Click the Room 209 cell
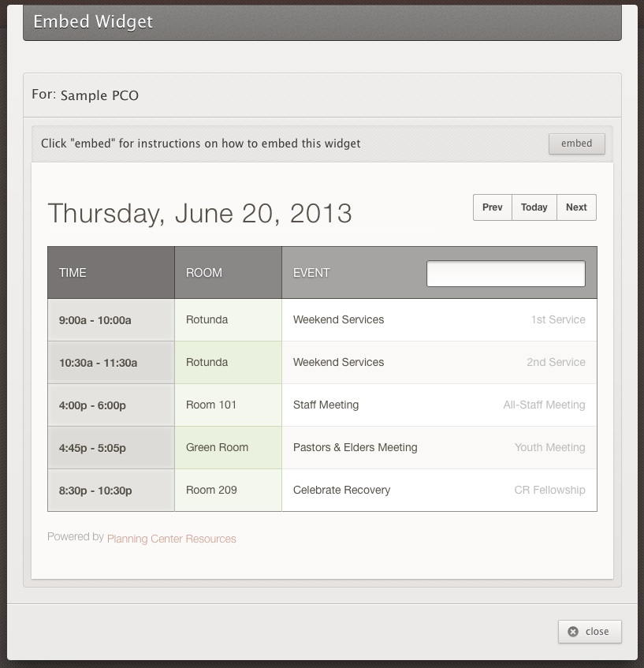This screenshot has height=668, width=644. pyautogui.click(x=210, y=490)
